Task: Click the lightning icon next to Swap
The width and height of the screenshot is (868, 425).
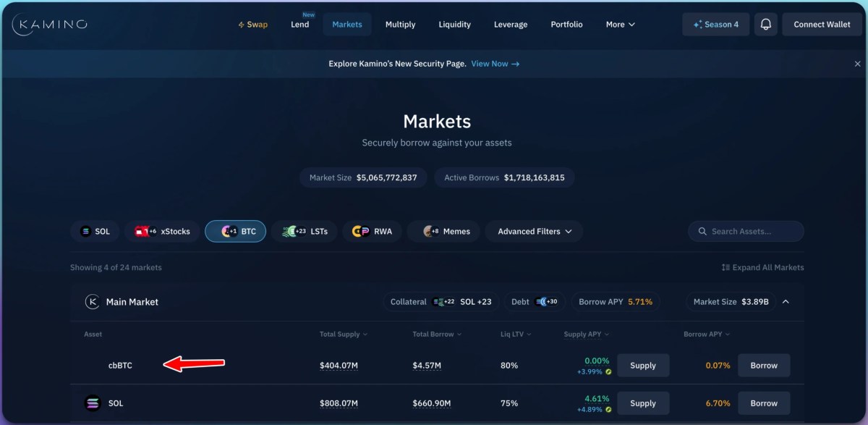Action: pos(241,25)
